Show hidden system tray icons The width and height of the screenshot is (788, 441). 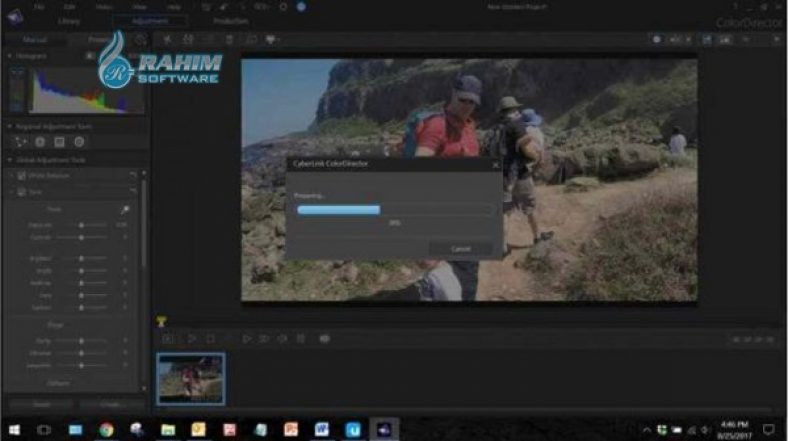(647, 430)
